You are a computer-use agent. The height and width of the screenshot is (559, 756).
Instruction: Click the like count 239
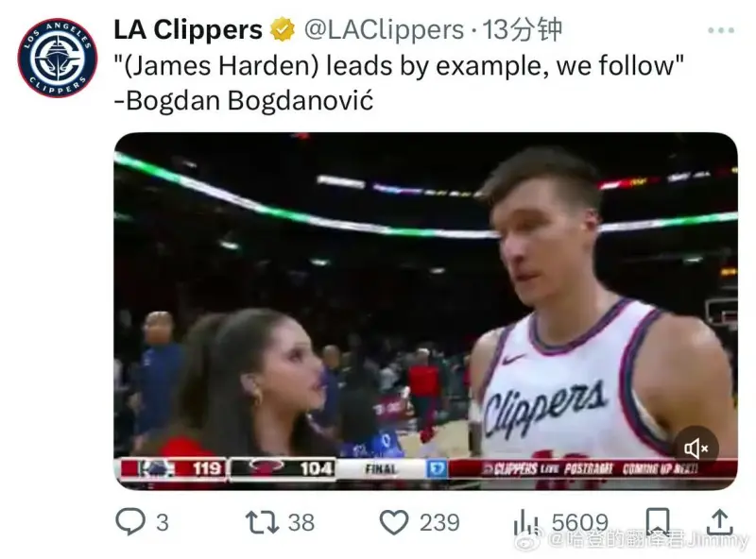439,522
